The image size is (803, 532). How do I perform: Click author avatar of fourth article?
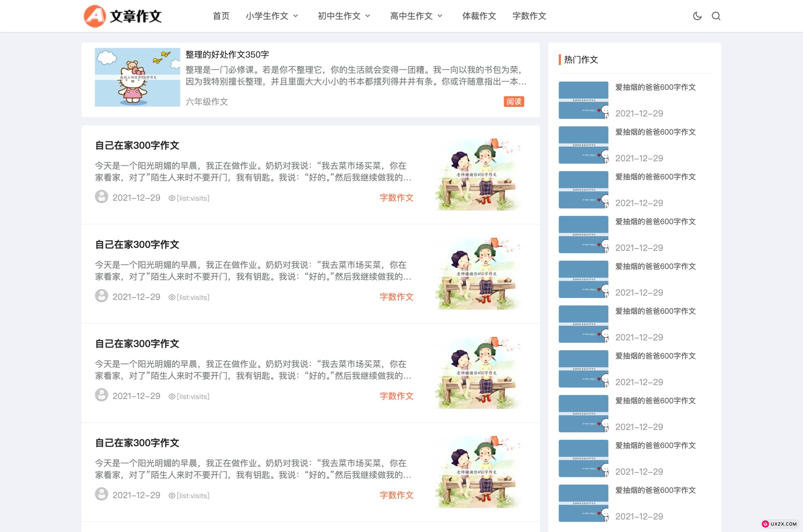pos(101,494)
